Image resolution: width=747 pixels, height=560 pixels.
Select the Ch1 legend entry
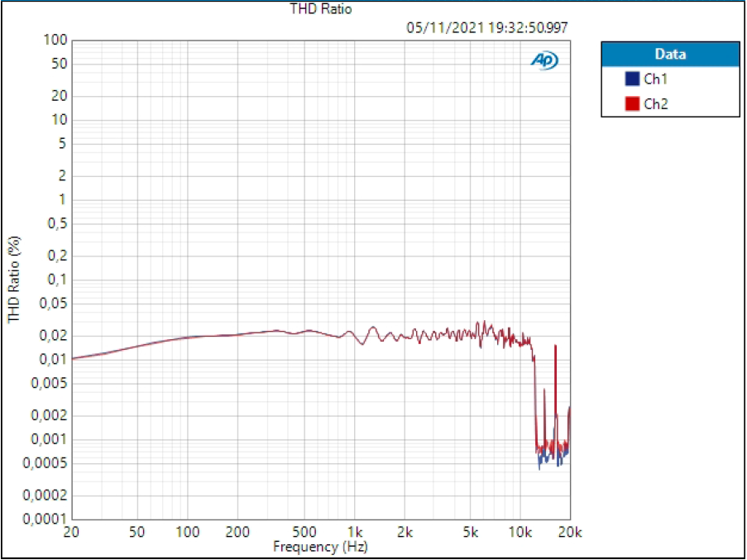point(652,79)
